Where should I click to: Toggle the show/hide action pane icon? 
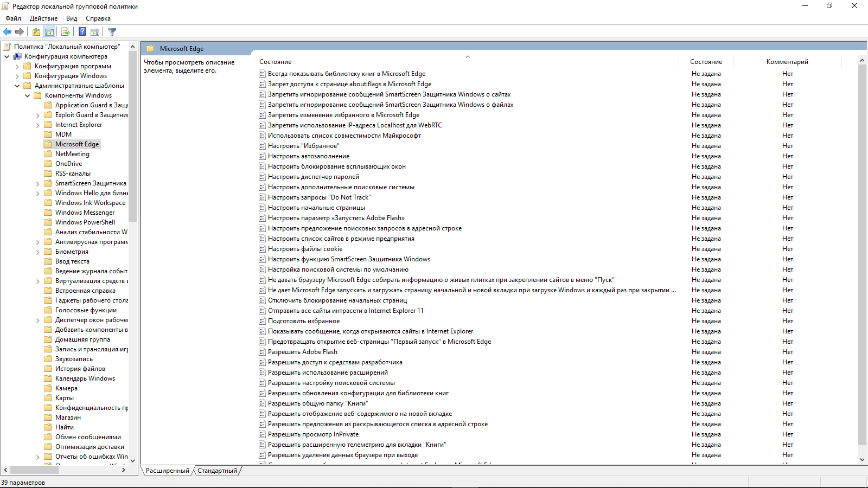(95, 32)
